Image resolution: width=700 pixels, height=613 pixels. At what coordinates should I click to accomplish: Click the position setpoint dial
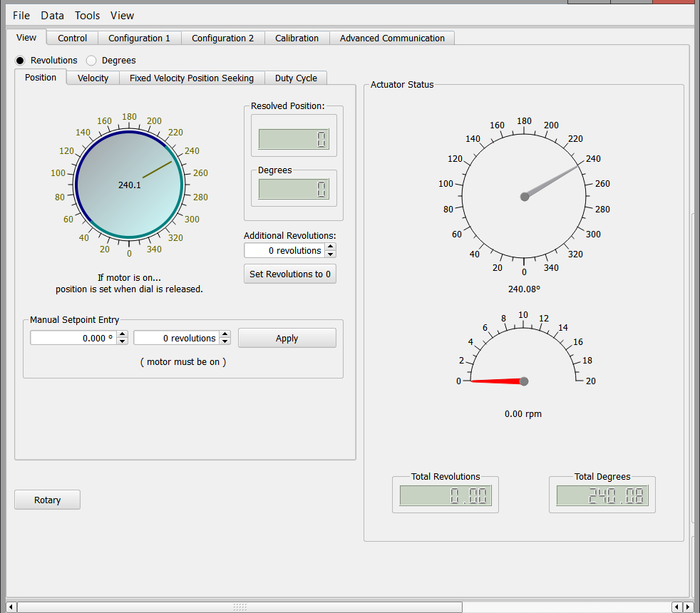tap(129, 184)
